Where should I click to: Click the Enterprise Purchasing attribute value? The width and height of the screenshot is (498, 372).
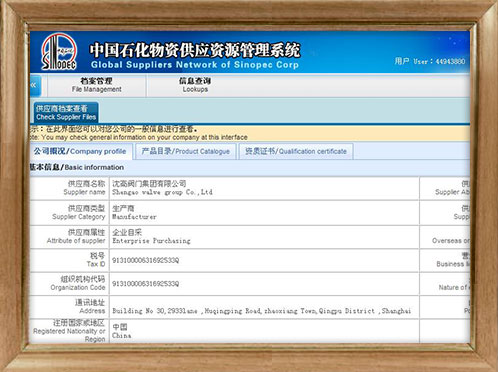[151, 241]
